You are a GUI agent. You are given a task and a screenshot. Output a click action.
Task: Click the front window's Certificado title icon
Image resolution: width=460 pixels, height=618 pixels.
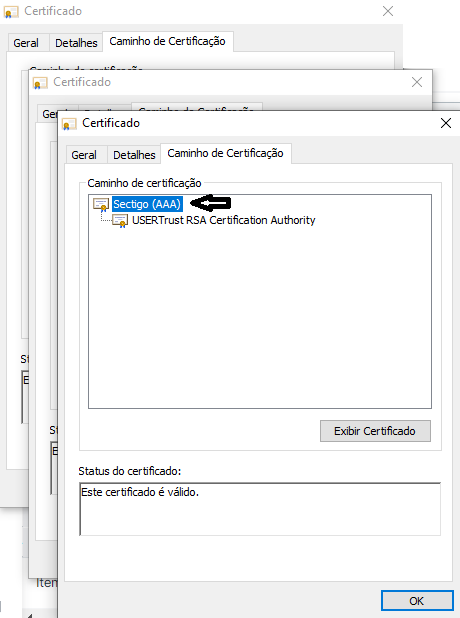pyautogui.click(x=69, y=124)
